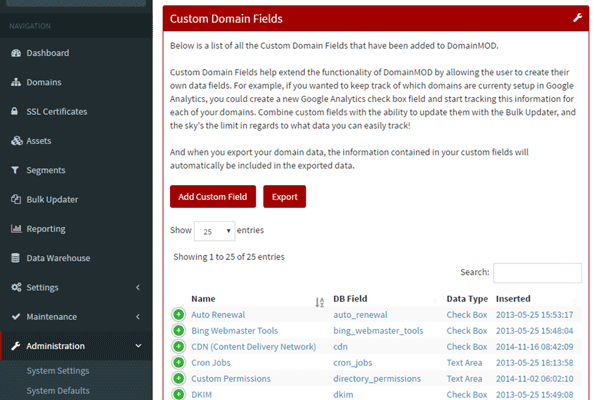The height and width of the screenshot is (400, 600).
Task: Click the green plus icon beside Bing Webmaster Tools
Action: point(178,331)
